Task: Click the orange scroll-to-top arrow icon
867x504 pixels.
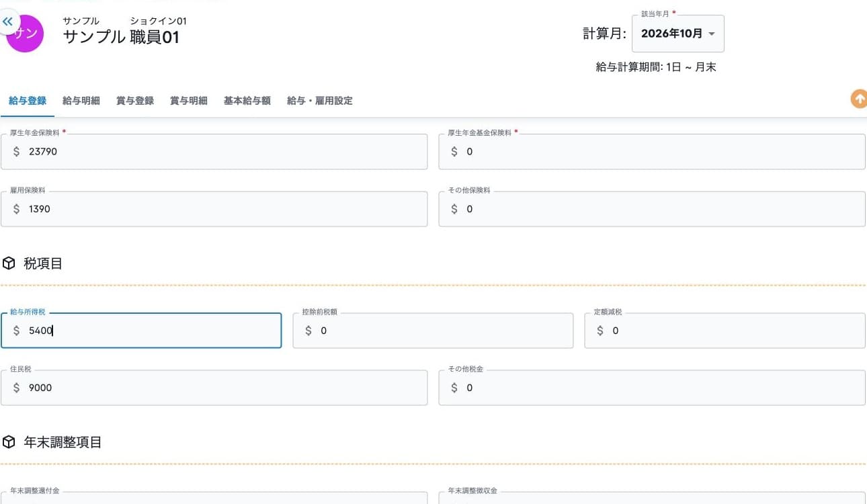Action: (x=859, y=99)
